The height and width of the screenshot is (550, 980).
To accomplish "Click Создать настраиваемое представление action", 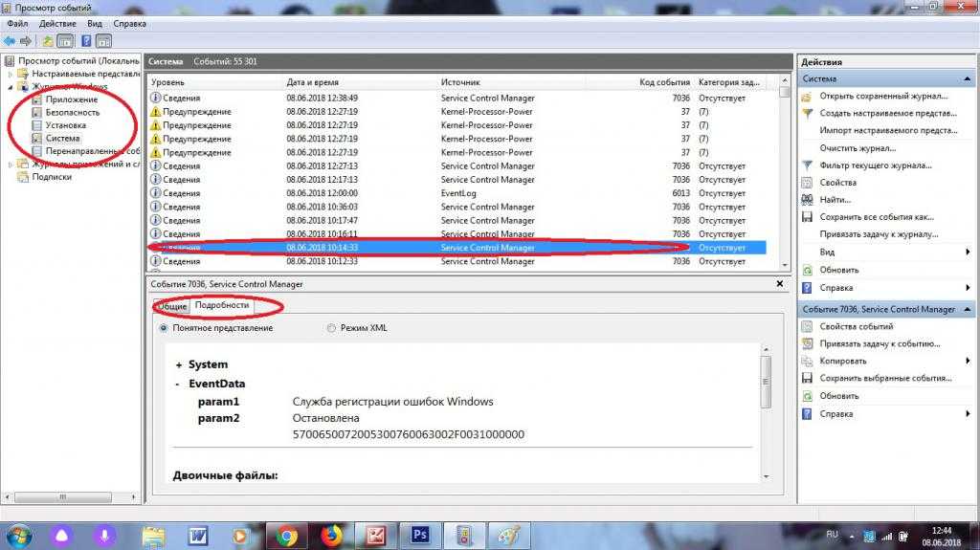I will 888,113.
